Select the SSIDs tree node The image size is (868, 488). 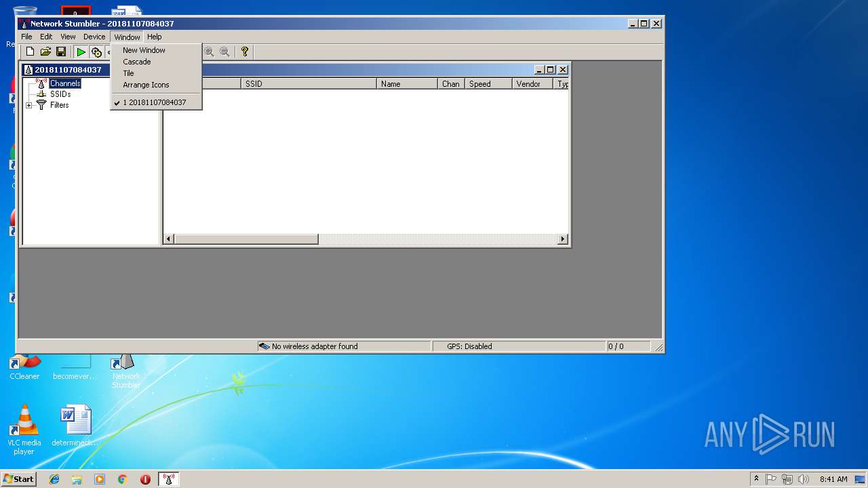click(x=60, y=94)
